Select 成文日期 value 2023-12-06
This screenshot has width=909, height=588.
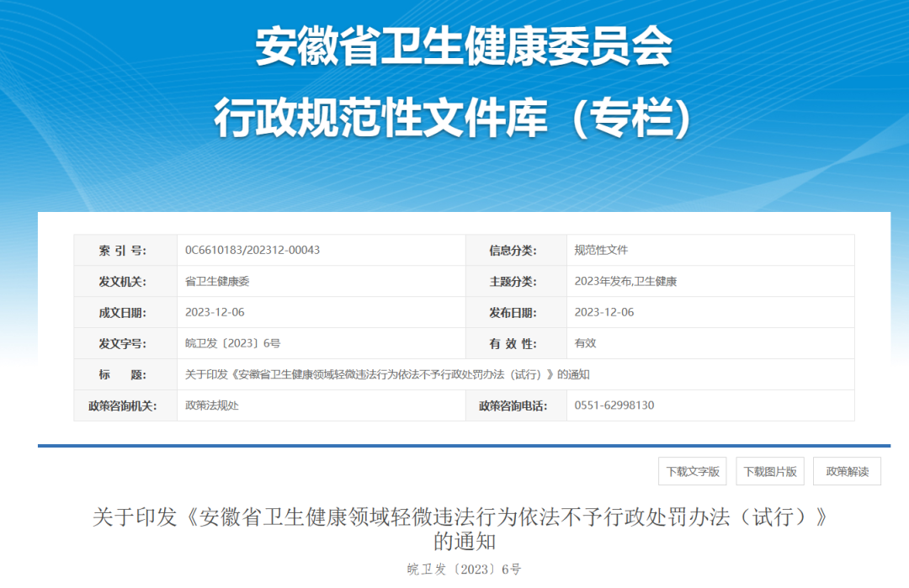tap(215, 312)
